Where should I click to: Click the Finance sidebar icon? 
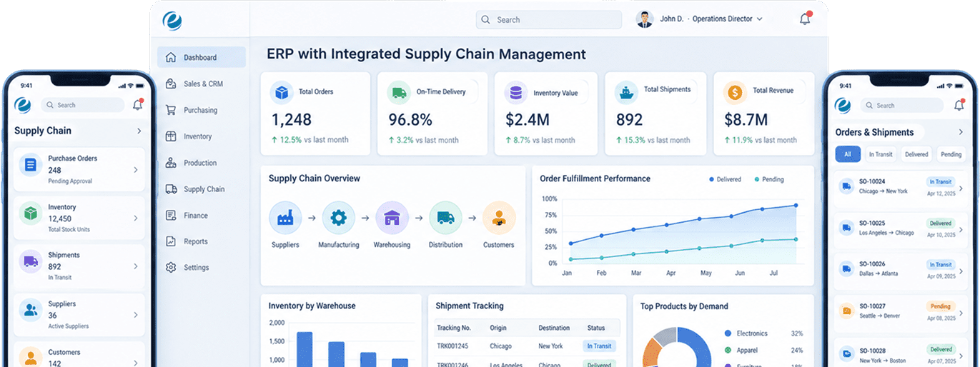pos(171,215)
